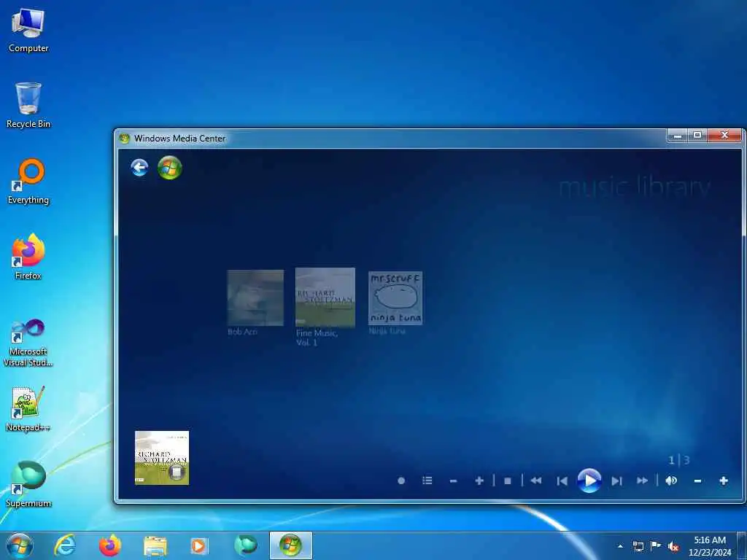Click the Windows Media Center taskbar button

pyautogui.click(x=290, y=545)
